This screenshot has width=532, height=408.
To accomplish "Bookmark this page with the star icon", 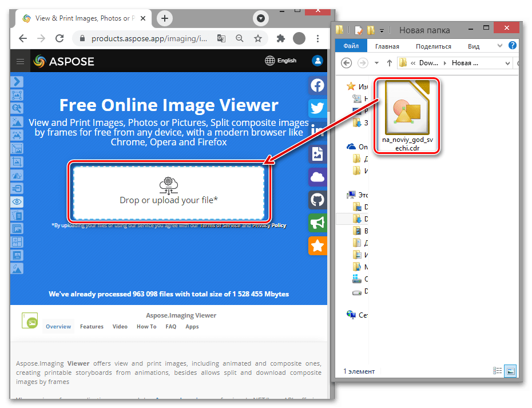I will point(258,38).
